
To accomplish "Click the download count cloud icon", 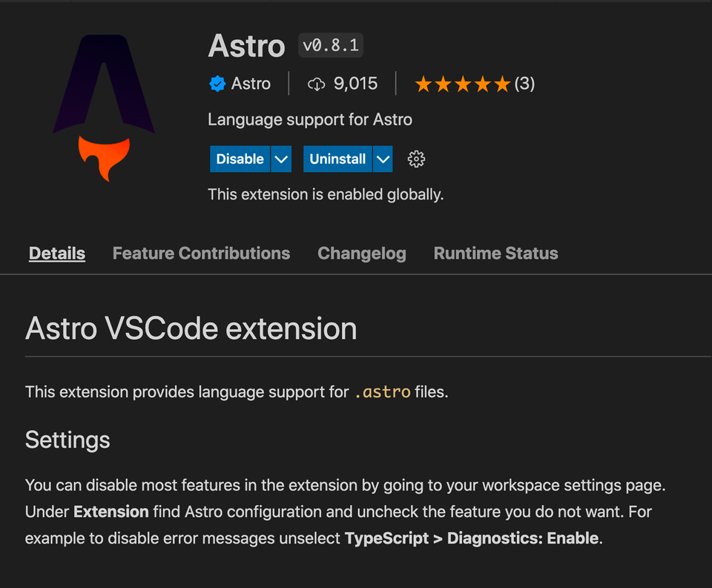I will (x=316, y=84).
